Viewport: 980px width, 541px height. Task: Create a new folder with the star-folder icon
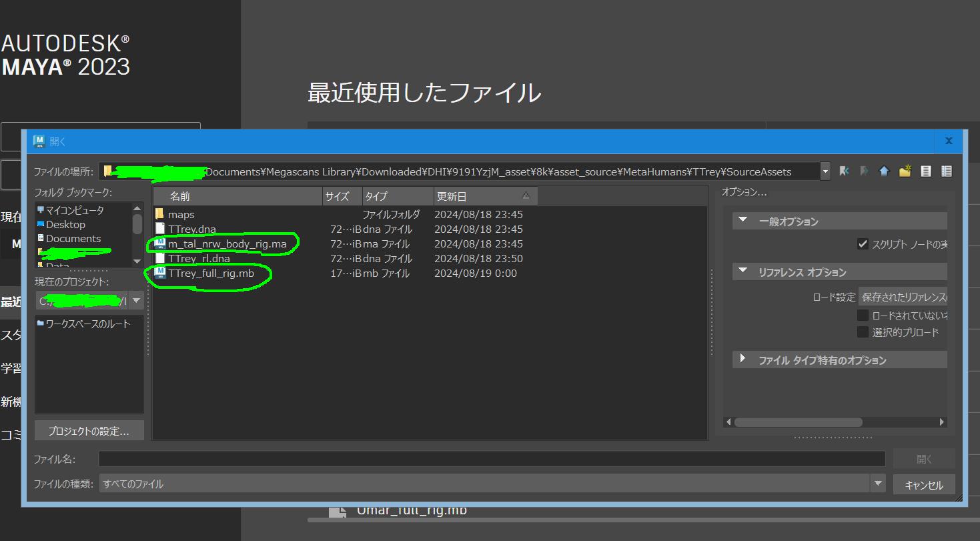(x=905, y=171)
